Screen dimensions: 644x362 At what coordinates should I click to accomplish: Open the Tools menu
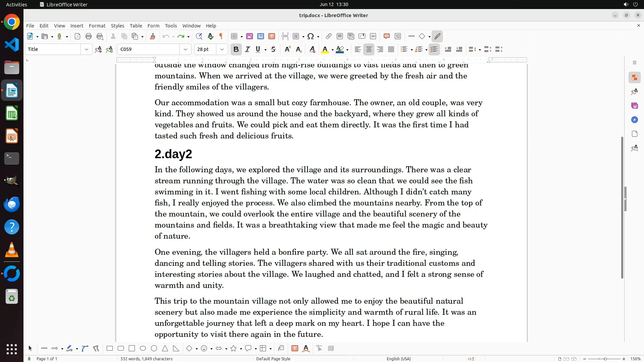coord(171,26)
